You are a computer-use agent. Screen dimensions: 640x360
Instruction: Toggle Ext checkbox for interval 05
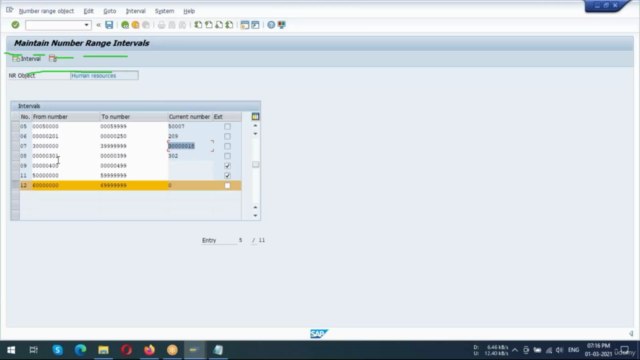(227, 127)
